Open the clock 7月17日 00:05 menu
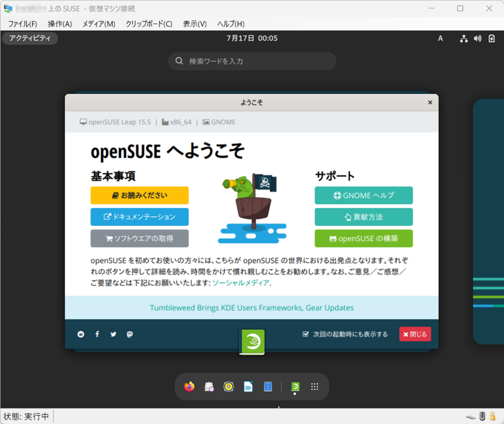Image resolution: width=504 pixels, height=424 pixels. click(x=252, y=38)
